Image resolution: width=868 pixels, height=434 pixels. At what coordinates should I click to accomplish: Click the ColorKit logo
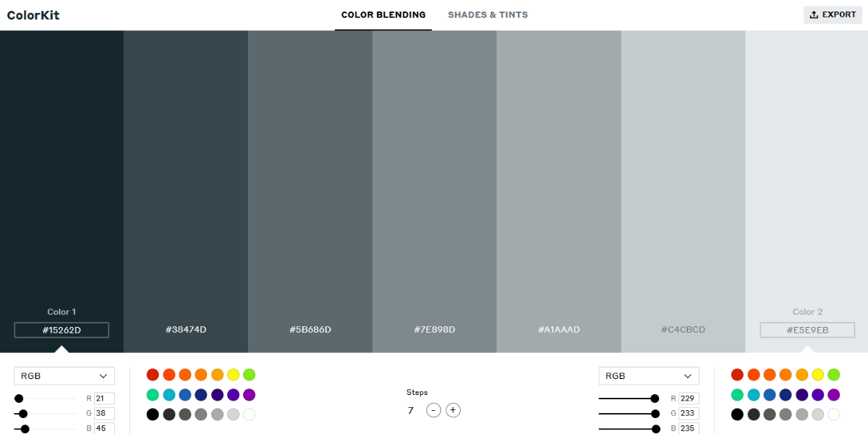(x=33, y=14)
